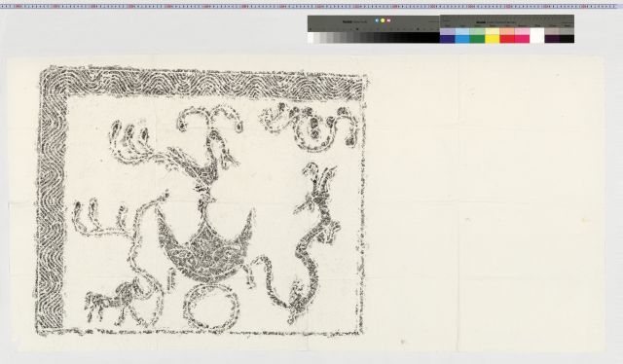Pick the green color patch
The height and width of the screenshot is (364, 623).
(478, 39)
